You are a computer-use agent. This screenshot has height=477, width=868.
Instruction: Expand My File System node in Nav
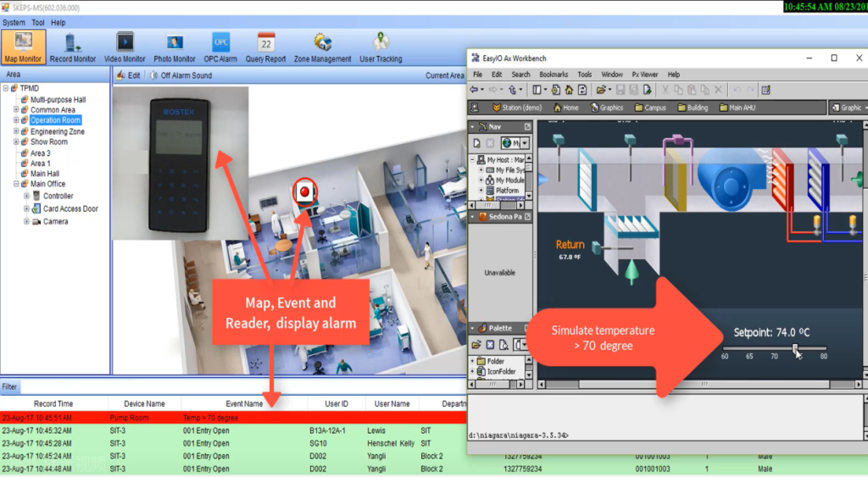point(481,170)
